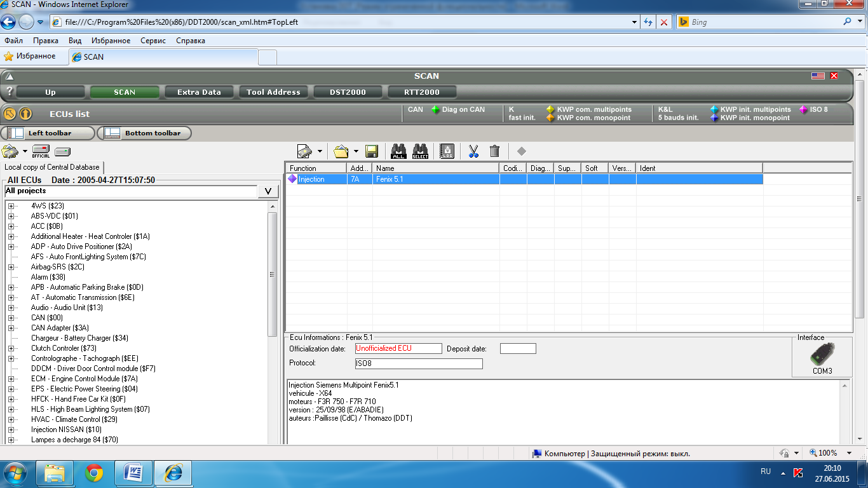Click the left panel open-database folder icon
The image size is (868, 488).
click(x=10, y=151)
